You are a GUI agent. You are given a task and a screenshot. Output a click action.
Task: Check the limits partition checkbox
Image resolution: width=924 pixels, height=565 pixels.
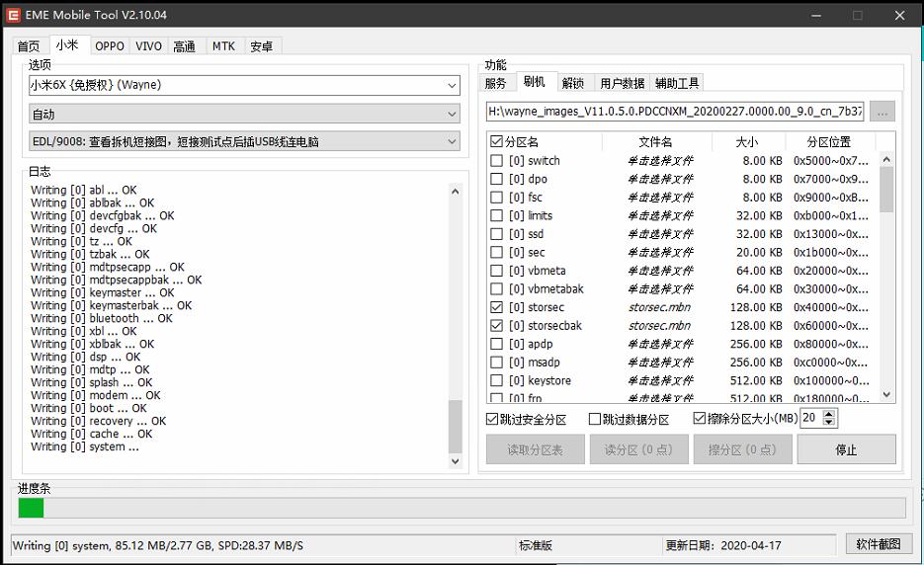[x=497, y=215]
